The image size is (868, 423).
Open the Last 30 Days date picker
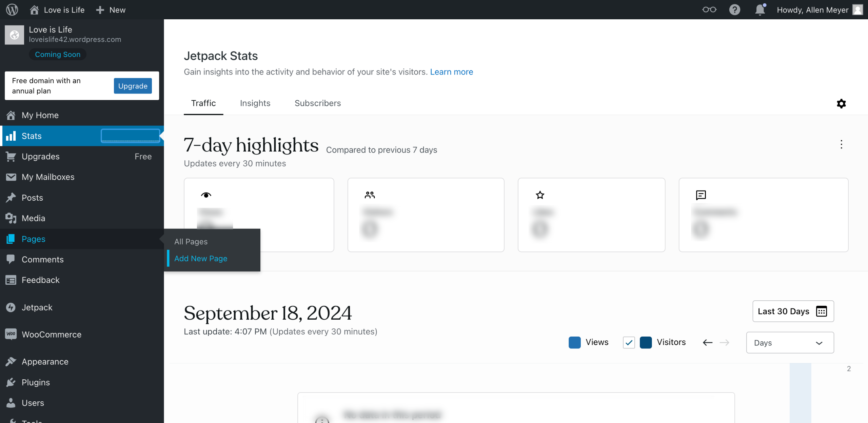[793, 311]
